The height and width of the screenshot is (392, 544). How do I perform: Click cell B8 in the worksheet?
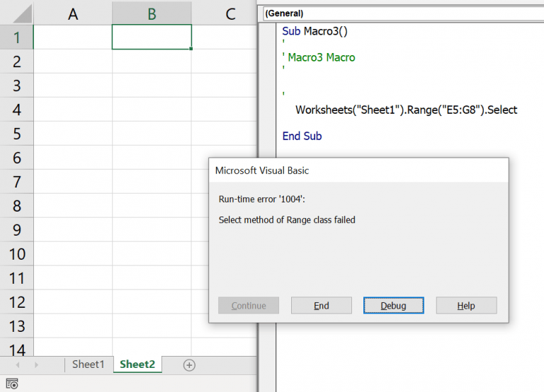(x=152, y=206)
